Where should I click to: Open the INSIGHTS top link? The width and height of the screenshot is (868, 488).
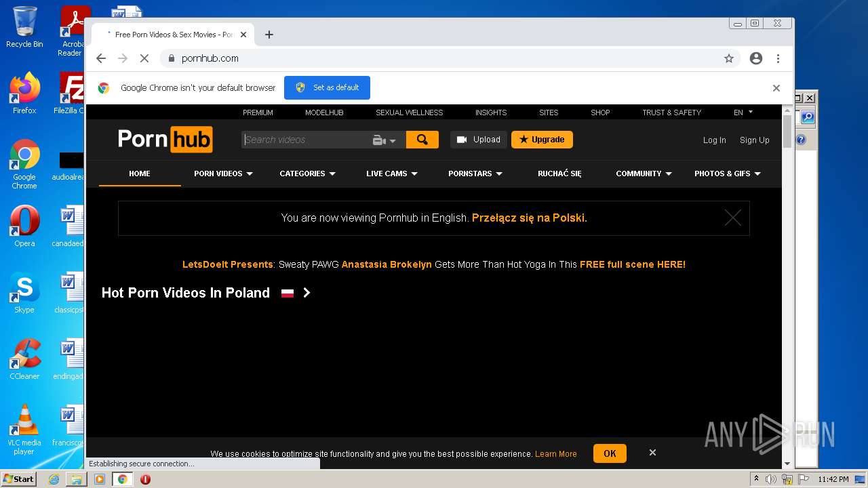tap(491, 113)
